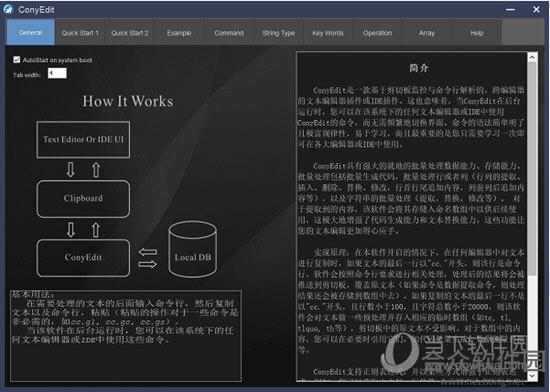
Task: Click the '基本用法' text box
Action: click(x=126, y=336)
